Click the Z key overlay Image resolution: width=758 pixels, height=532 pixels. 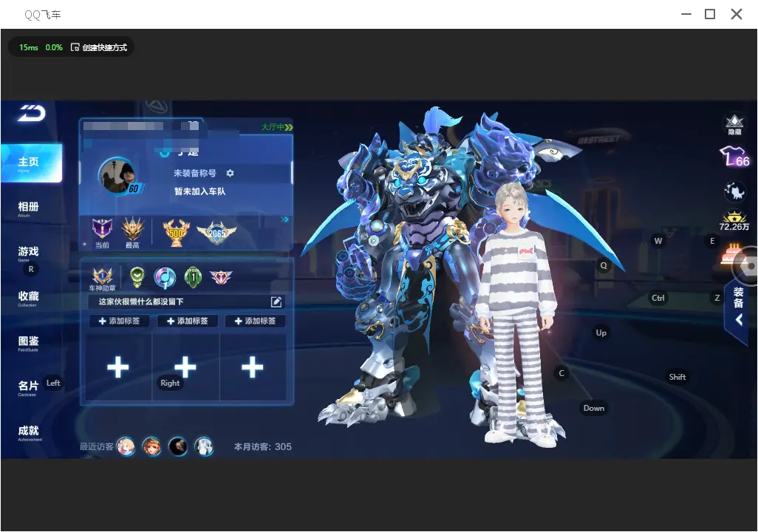[717, 298]
